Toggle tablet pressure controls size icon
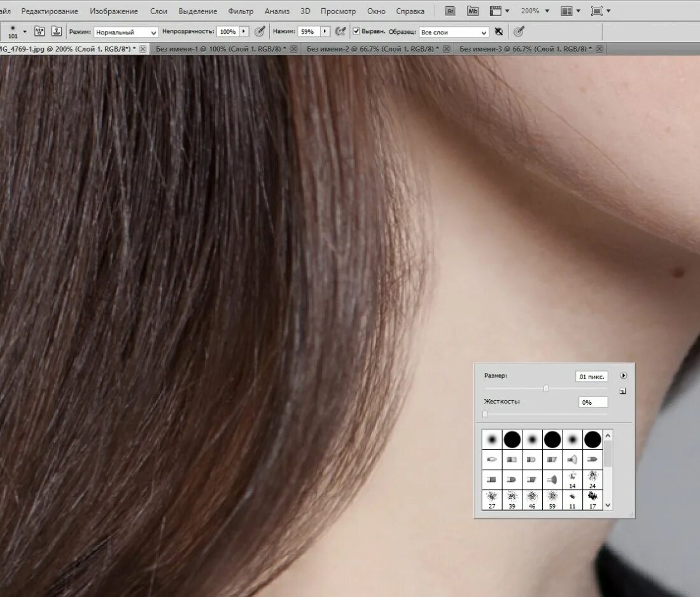This screenshot has height=597, width=700. coord(518,31)
